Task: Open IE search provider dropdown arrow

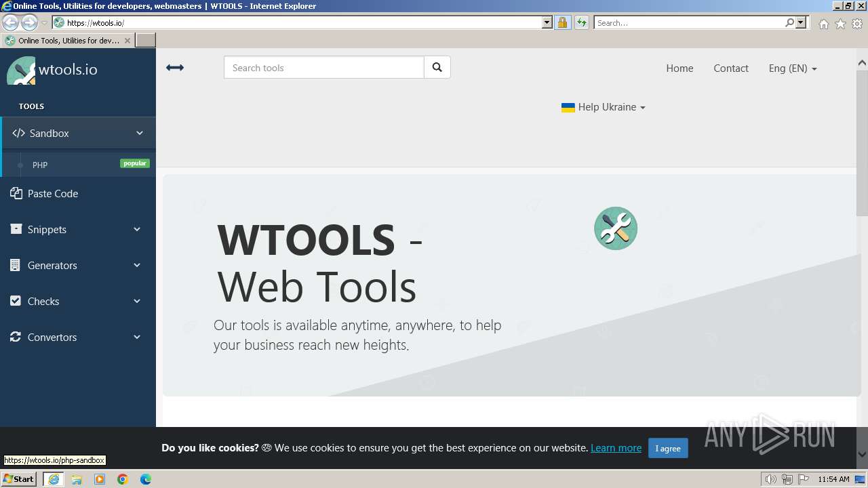Action: coord(802,22)
